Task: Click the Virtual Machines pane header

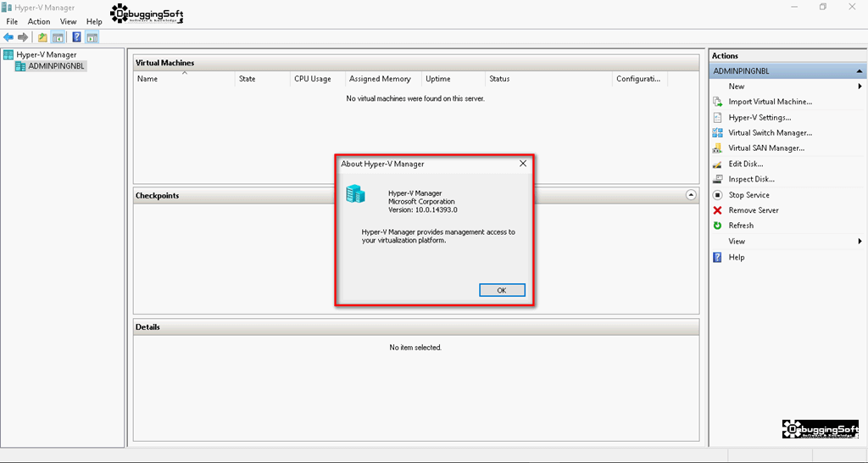Action: click(x=416, y=63)
